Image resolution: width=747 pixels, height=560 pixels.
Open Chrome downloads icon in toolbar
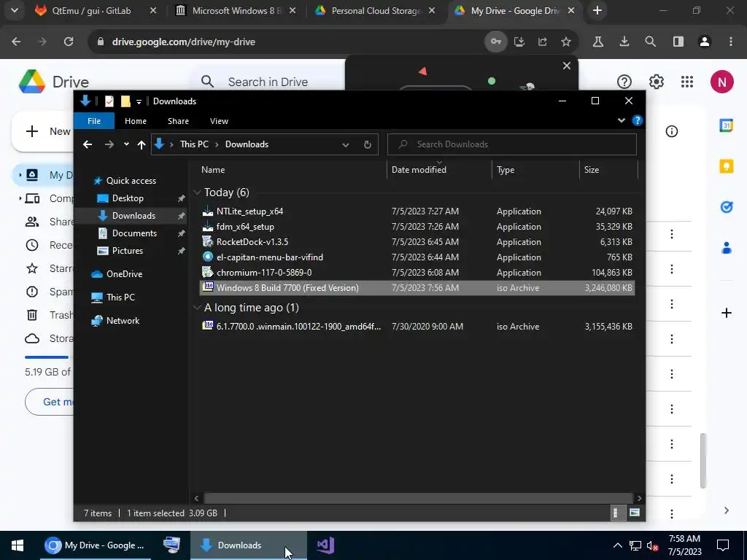coord(624,42)
